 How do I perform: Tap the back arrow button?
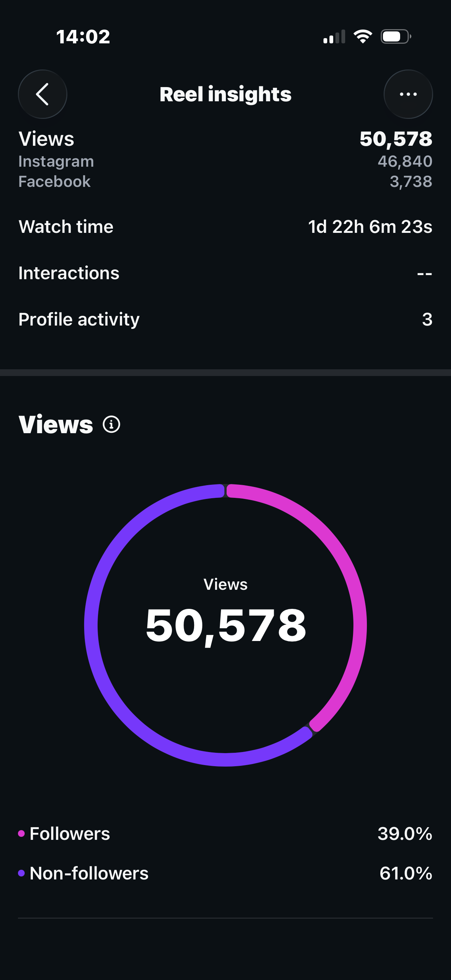pyautogui.click(x=43, y=94)
